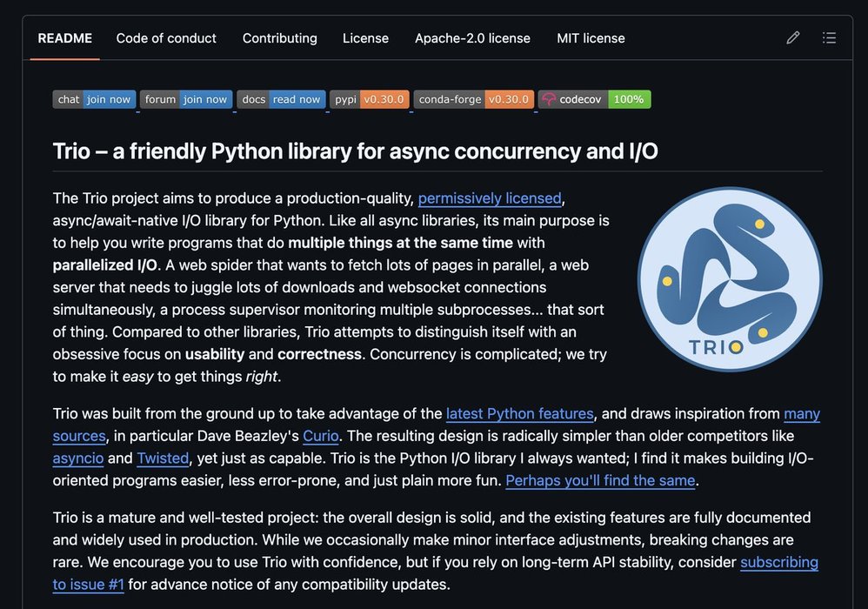Open the Code of conduct tab

pyautogui.click(x=166, y=38)
